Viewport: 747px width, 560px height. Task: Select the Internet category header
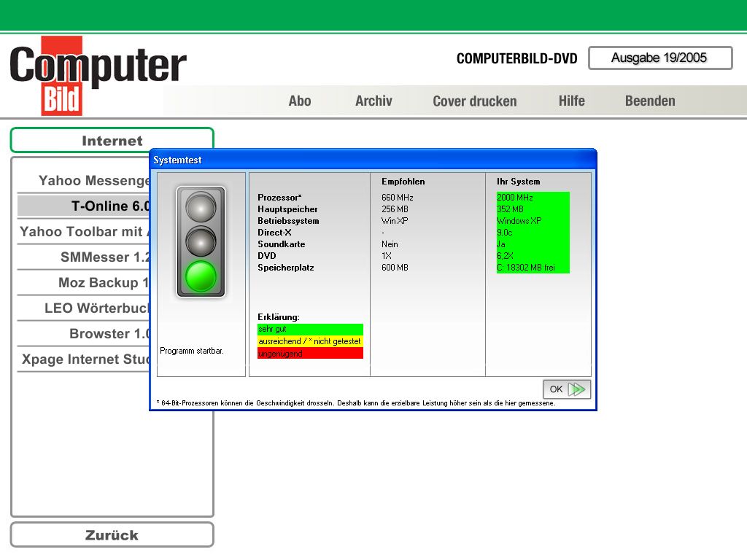coord(112,141)
